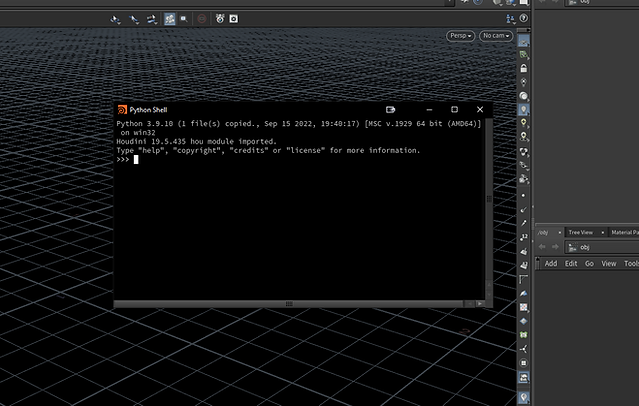Screen dimensions: 639x406
Task: Toggle the point numbers '12' icon
Action: (x=524, y=237)
